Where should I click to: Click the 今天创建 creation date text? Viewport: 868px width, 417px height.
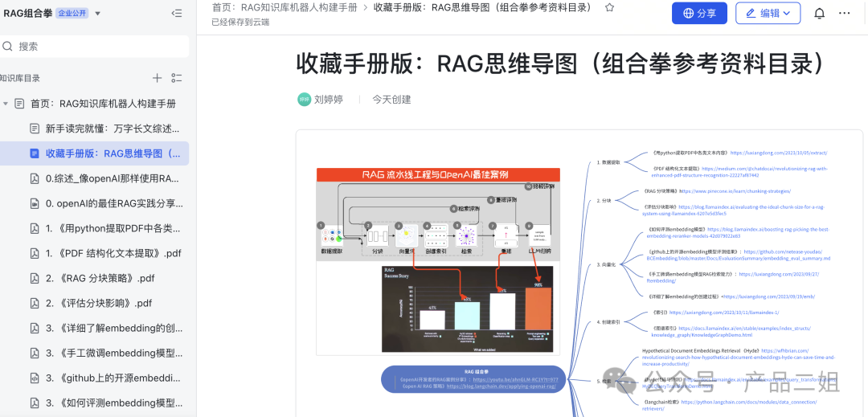(x=391, y=100)
